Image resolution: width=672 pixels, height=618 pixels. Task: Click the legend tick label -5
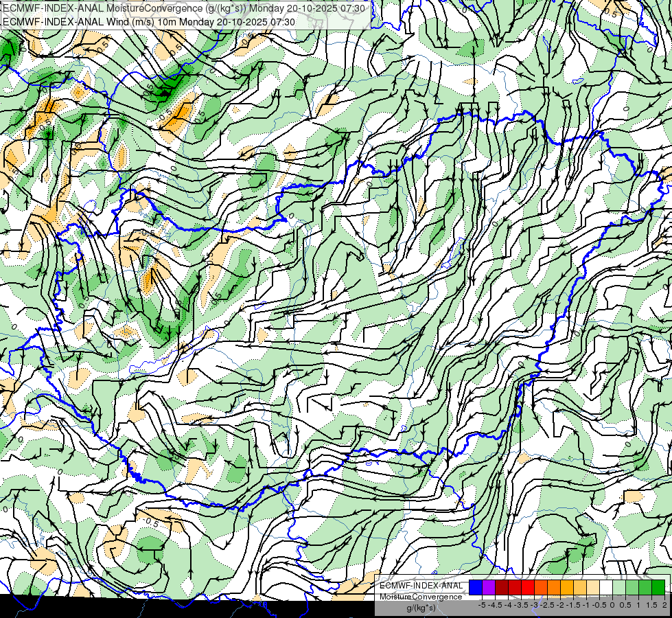(482, 605)
